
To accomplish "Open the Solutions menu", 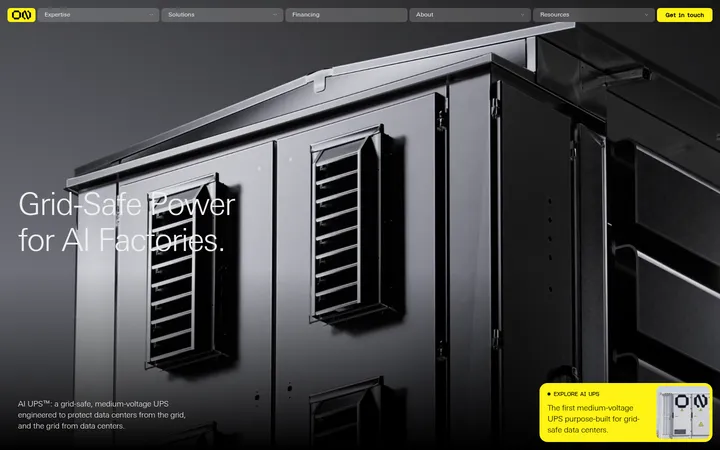I will pyautogui.click(x=222, y=15).
